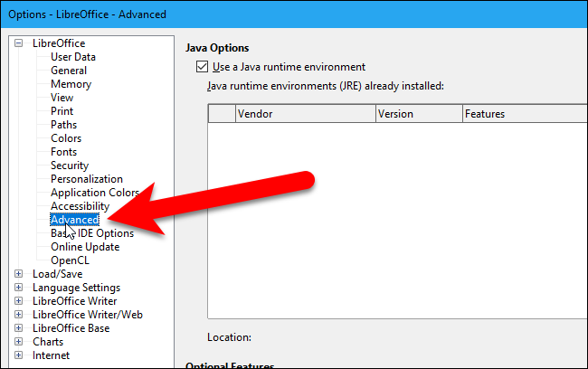Viewport: 588px width, 369px height.
Task: Select Online Update in tree
Action: (x=85, y=247)
